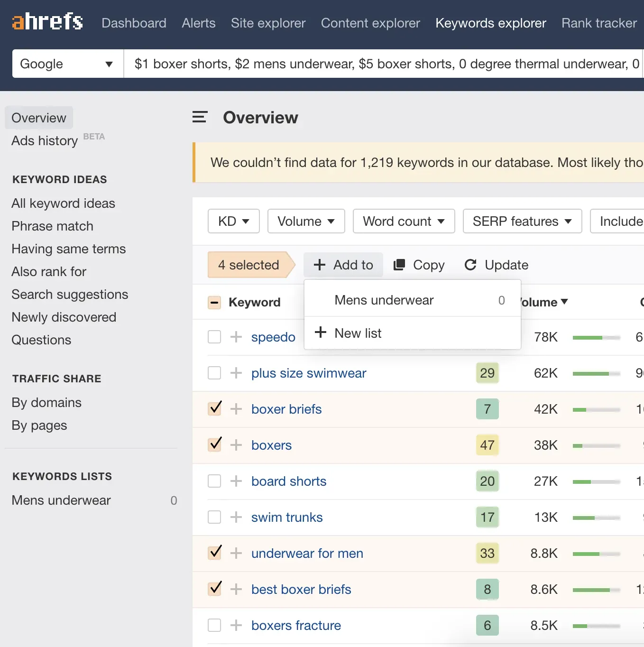The image size is (644, 647).
Task: Click the plus icon for New list
Action: 321,333
